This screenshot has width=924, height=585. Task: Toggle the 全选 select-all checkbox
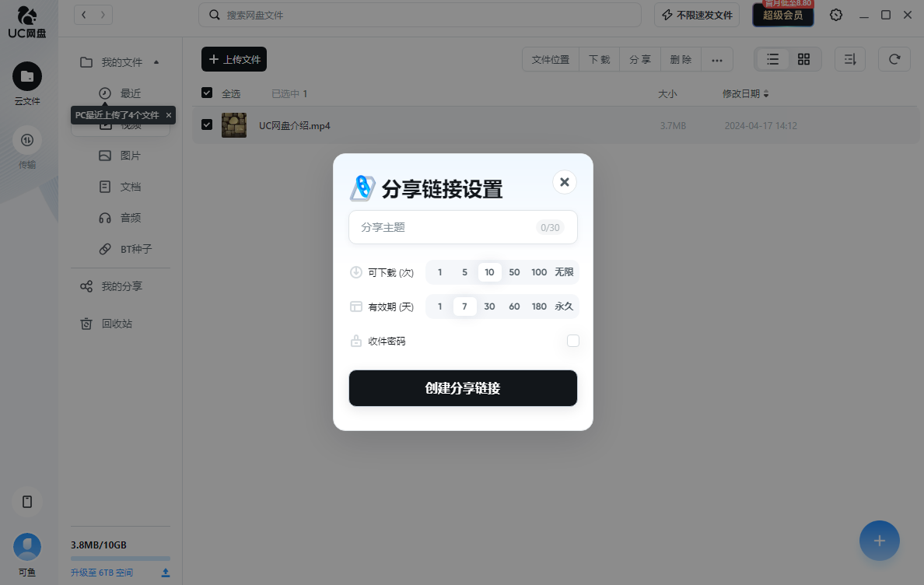pyautogui.click(x=207, y=93)
